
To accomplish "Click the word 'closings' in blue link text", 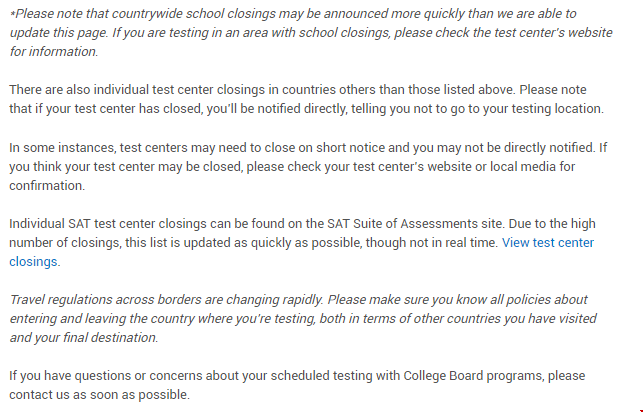I will pyautogui.click(x=33, y=262).
